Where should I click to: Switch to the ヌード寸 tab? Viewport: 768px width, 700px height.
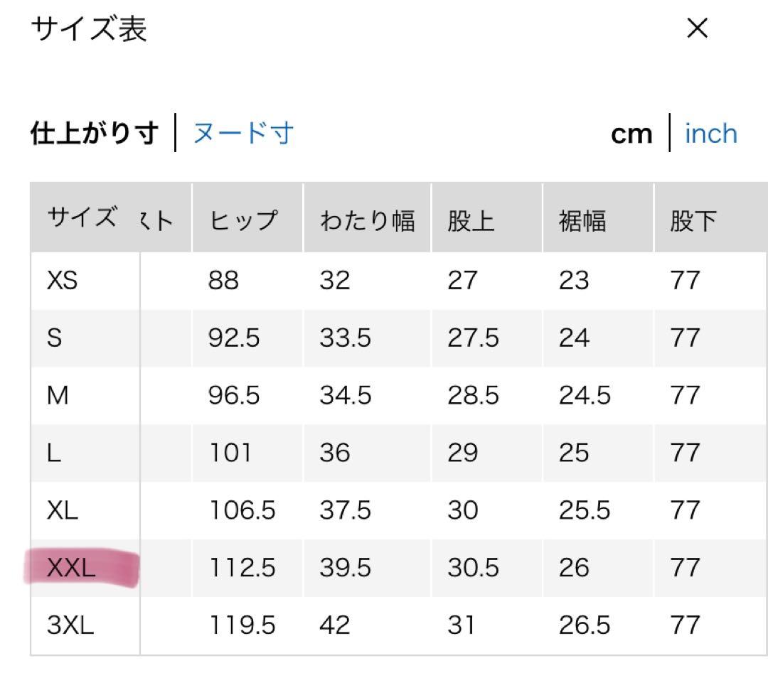[x=243, y=133]
